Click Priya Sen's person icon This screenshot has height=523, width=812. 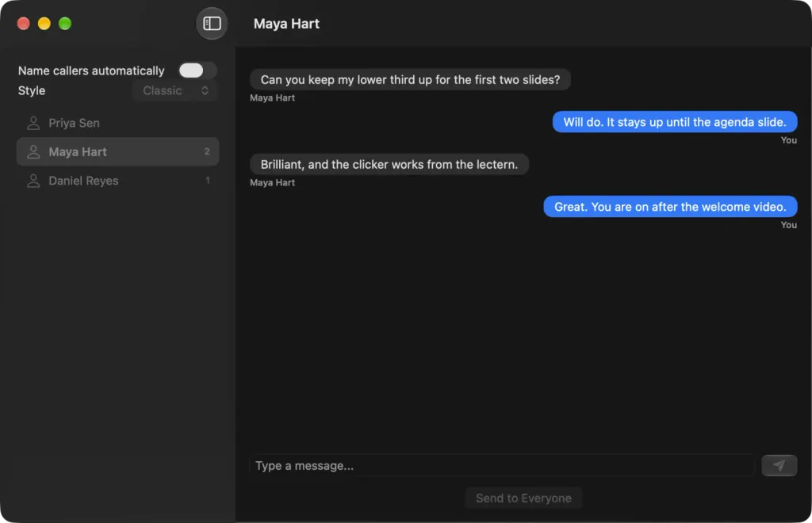(x=33, y=123)
